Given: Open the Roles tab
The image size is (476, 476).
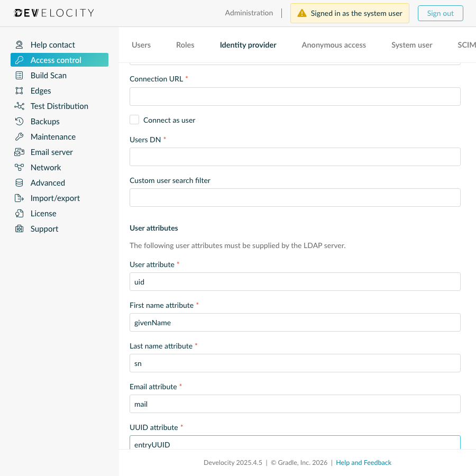Looking at the screenshot, I should [185, 45].
